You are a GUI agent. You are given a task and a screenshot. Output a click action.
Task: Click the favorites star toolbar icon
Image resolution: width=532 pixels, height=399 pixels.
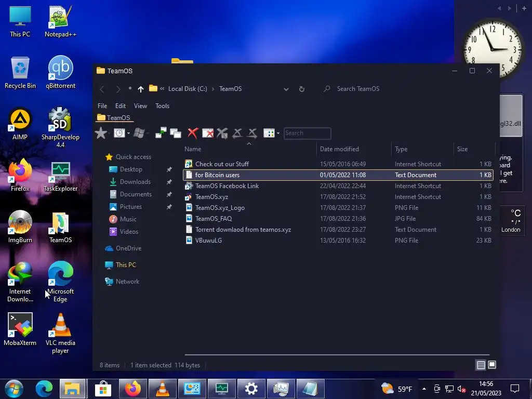[101, 133]
